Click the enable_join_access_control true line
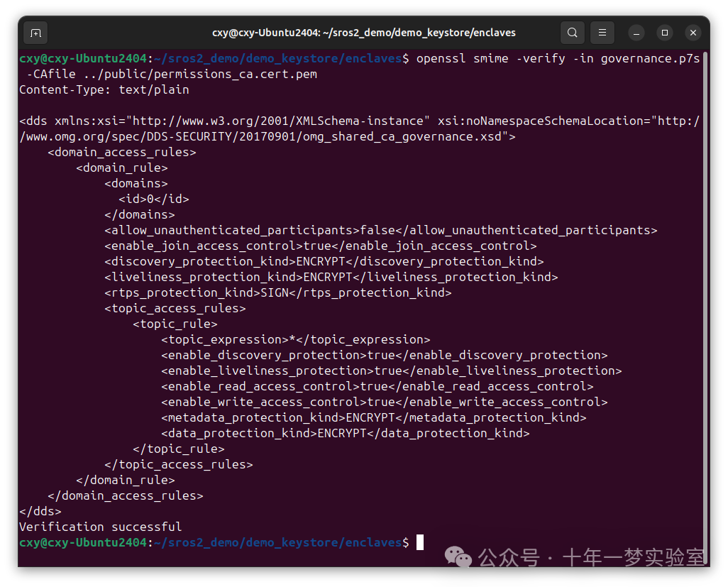 point(320,246)
